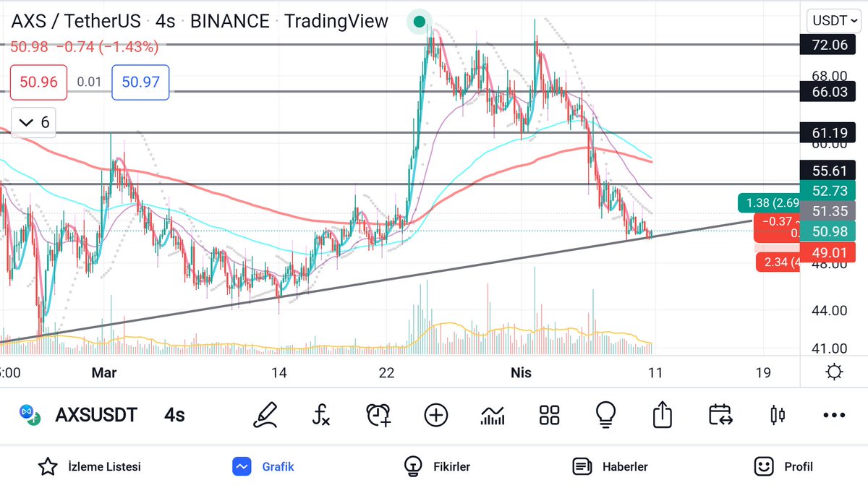Open the calendar date range icon
The width and height of the screenshot is (868, 488).
(x=720, y=415)
